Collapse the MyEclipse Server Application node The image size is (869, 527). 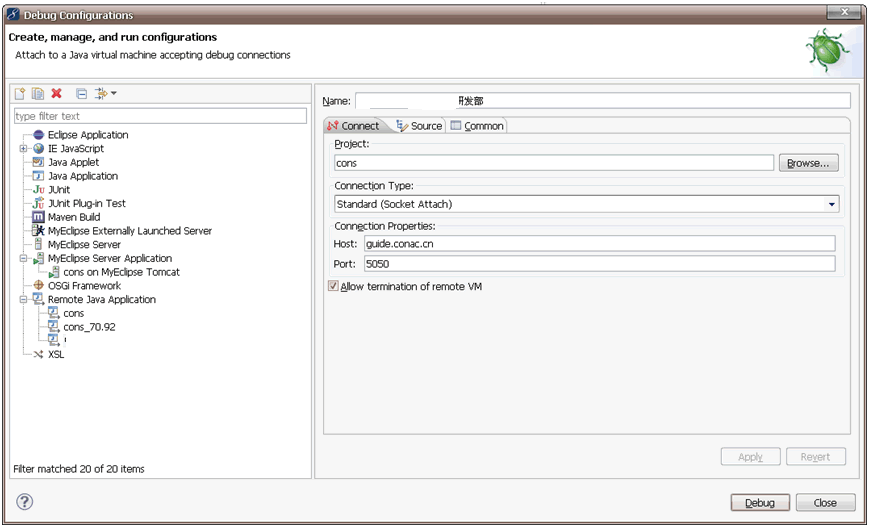pos(23,258)
